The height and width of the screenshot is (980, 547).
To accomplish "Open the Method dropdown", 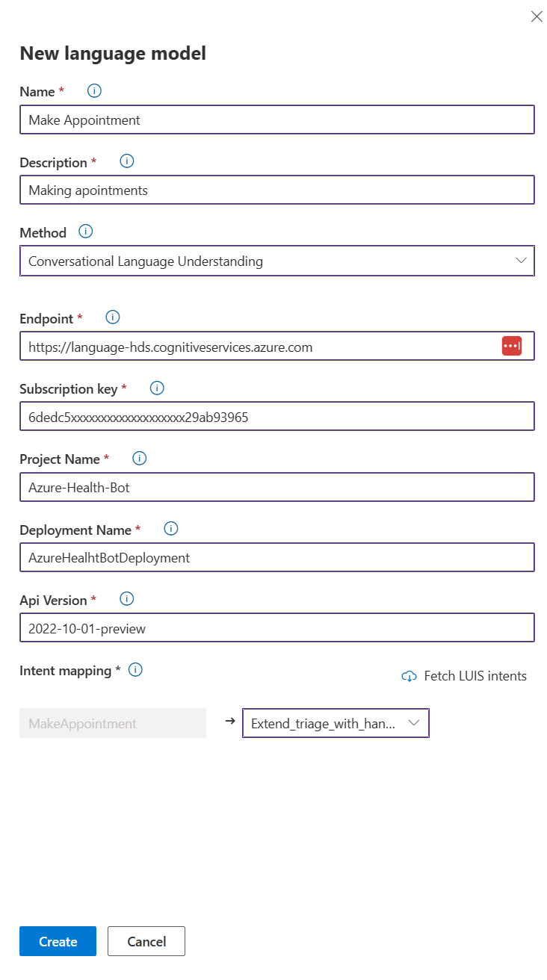I will (x=522, y=261).
